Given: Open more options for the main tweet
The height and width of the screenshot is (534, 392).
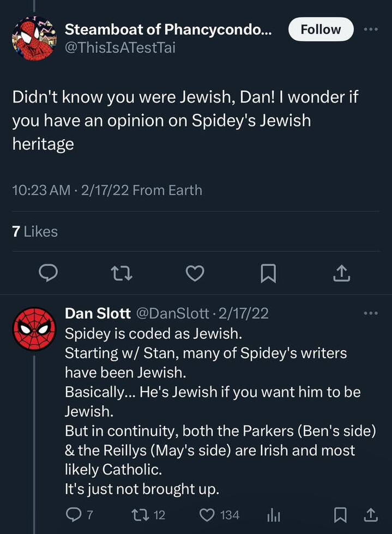Looking at the screenshot, I should point(370,29).
